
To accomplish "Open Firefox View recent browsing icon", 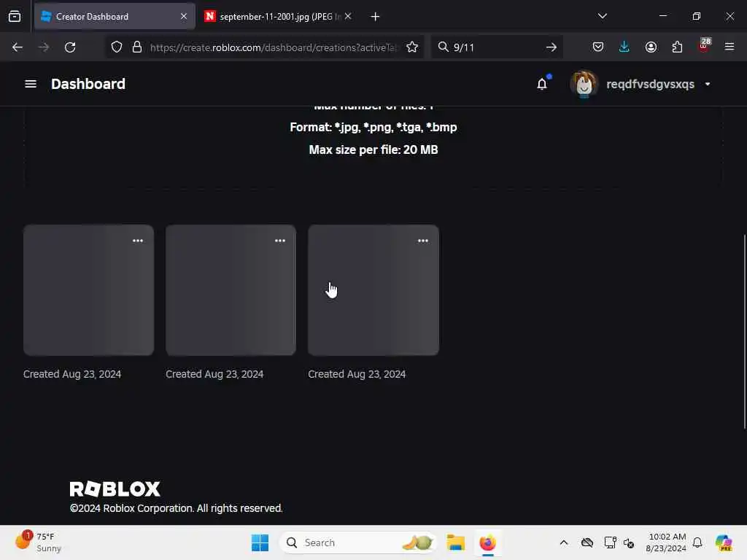I will click(15, 17).
